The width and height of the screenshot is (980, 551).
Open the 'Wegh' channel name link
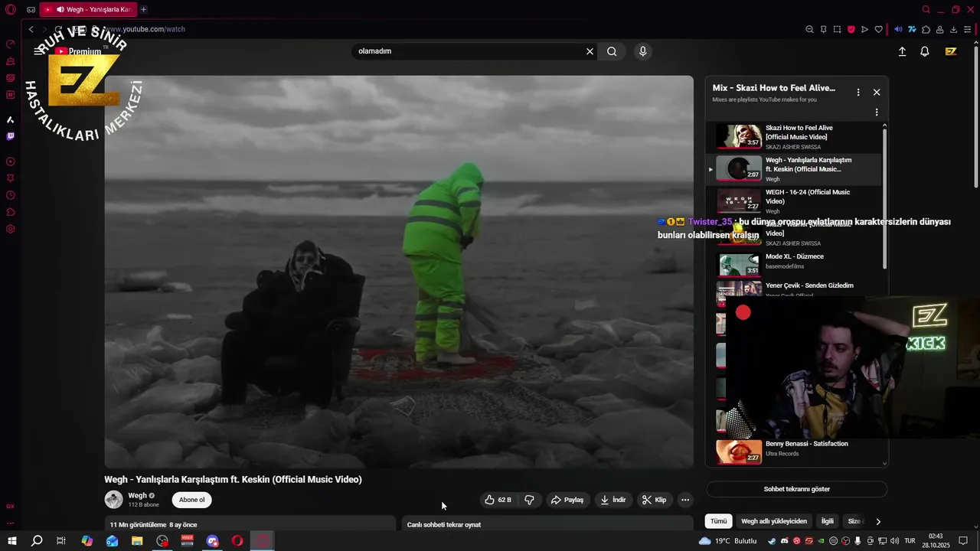[137, 495]
